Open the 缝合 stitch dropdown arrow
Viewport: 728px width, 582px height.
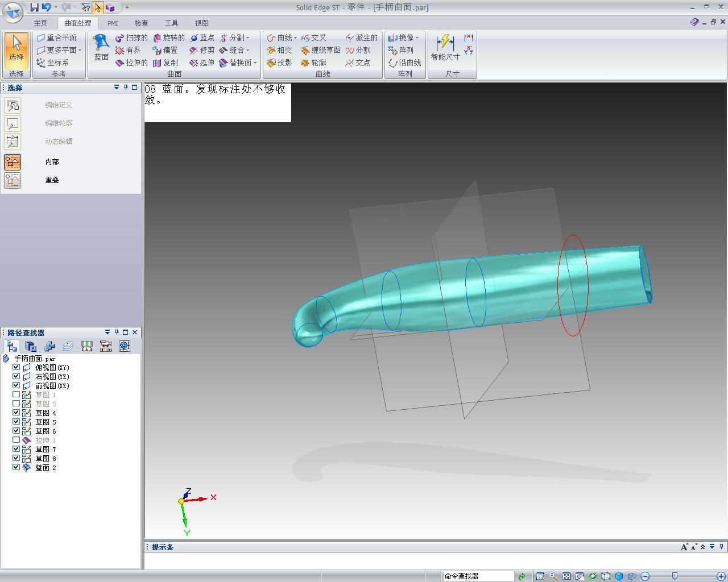click(247, 50)
